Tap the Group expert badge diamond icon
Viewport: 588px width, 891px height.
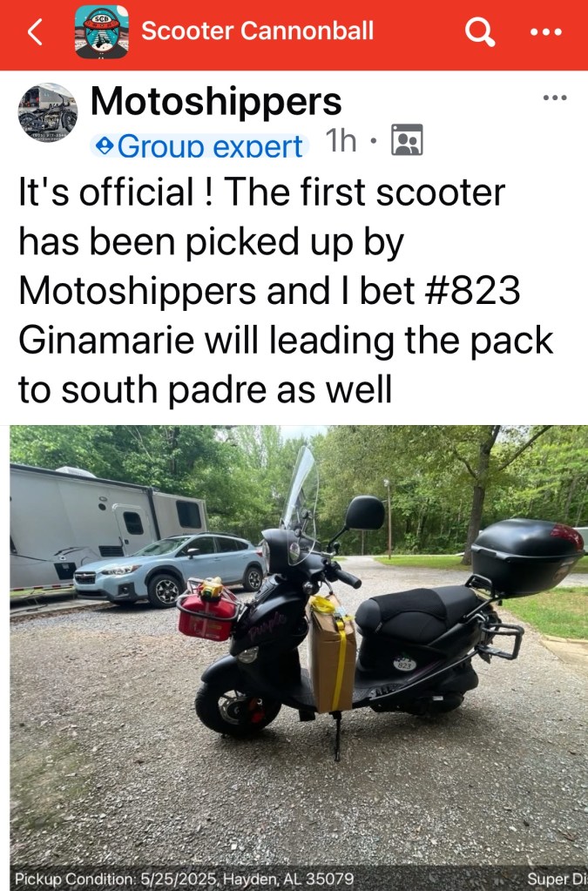(x=105, y=146)
